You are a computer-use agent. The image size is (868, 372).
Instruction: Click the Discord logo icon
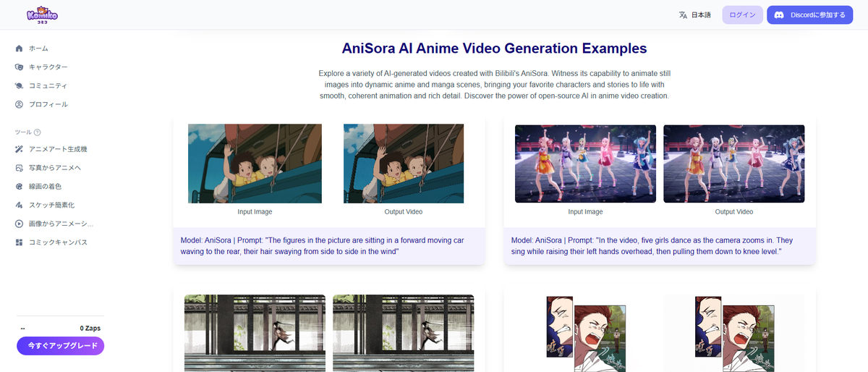780,15
